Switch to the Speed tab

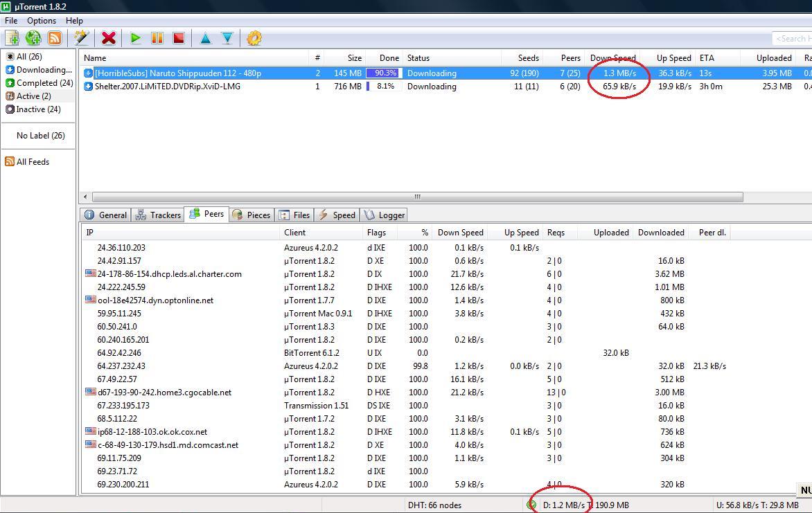click(337, 215)
